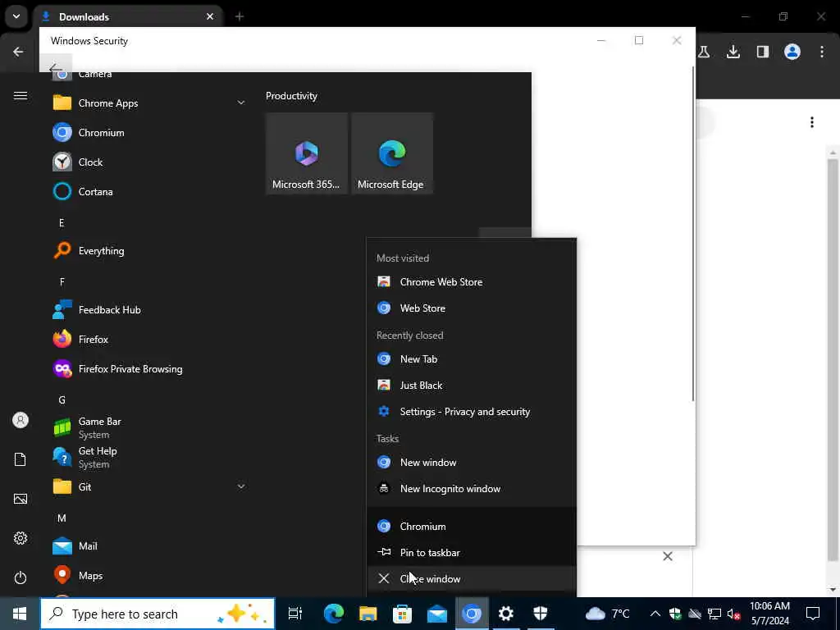Open Microsoft Store from the taskbar

[x=402, y=614]
